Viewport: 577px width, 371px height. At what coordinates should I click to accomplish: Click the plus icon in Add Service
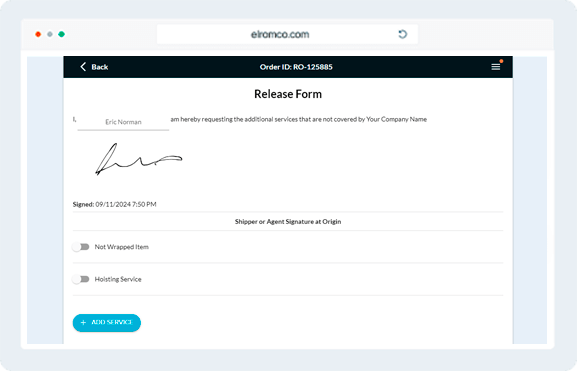click(83, 322)
